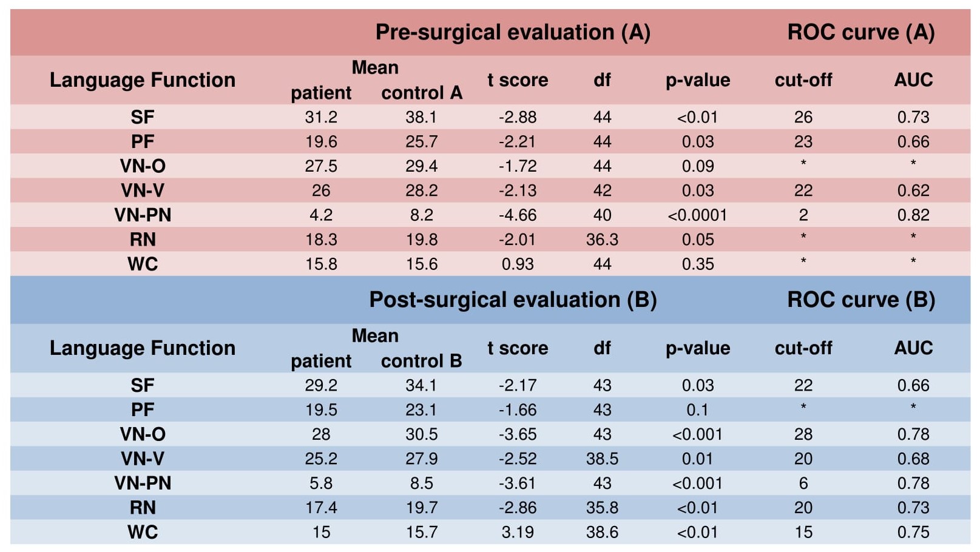Select the <0.0001 p-value cell
Viewport: 980px width, 552px height.
(x=697, y=215)
